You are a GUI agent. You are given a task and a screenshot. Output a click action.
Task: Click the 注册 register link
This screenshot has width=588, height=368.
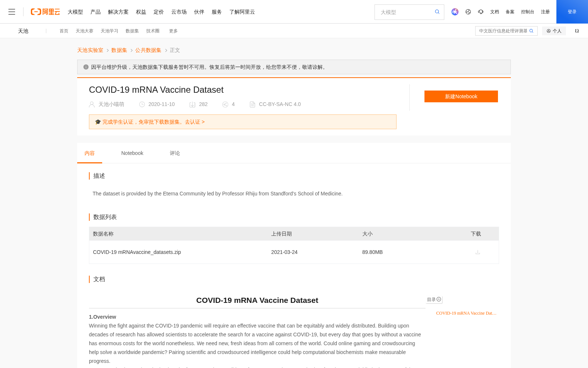pyautogui.click(x=545, y=12)
